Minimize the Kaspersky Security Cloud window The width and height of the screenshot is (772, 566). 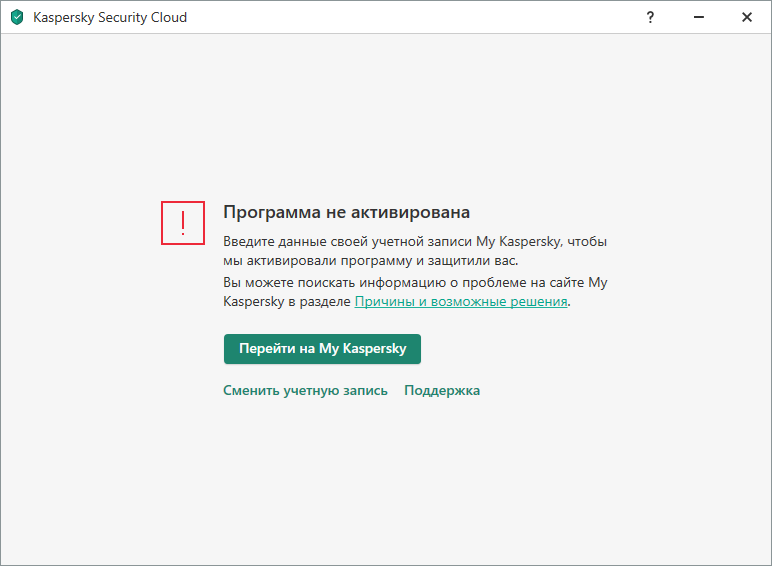[x=698, y=17]
